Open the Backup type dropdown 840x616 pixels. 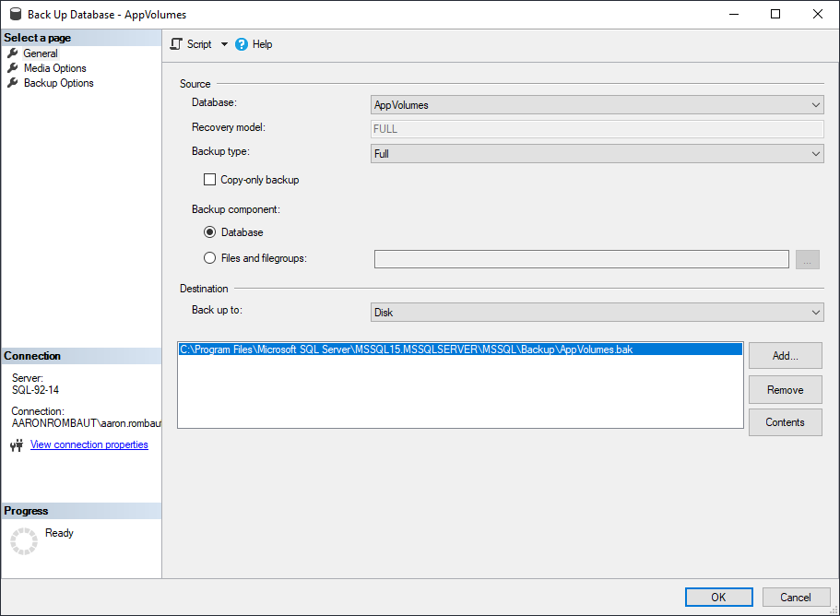point(815,154)
